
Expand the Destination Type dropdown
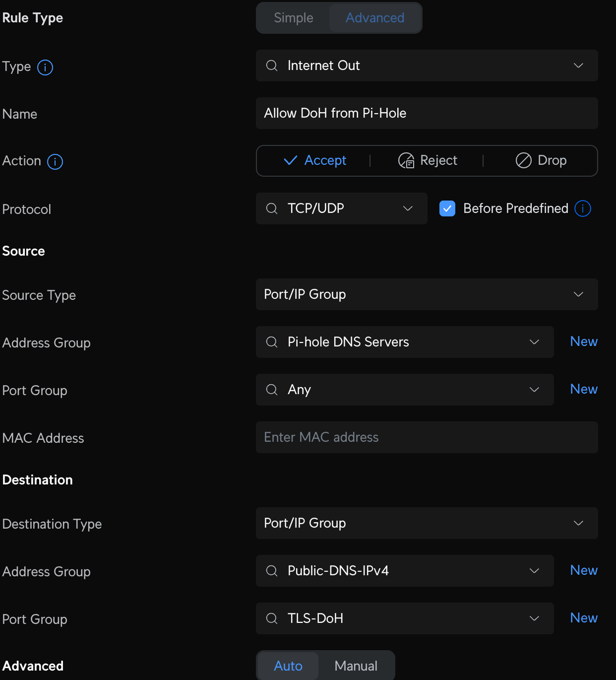tap(427, 523)
